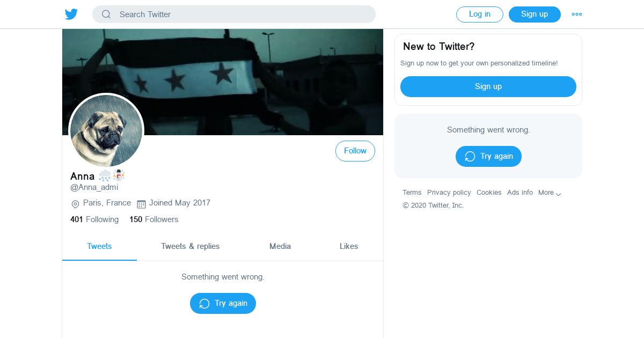Click the snow cloud emoji beside Anna
The height and width of the screenshot is (338, 644).
click(x=105, y=175)
